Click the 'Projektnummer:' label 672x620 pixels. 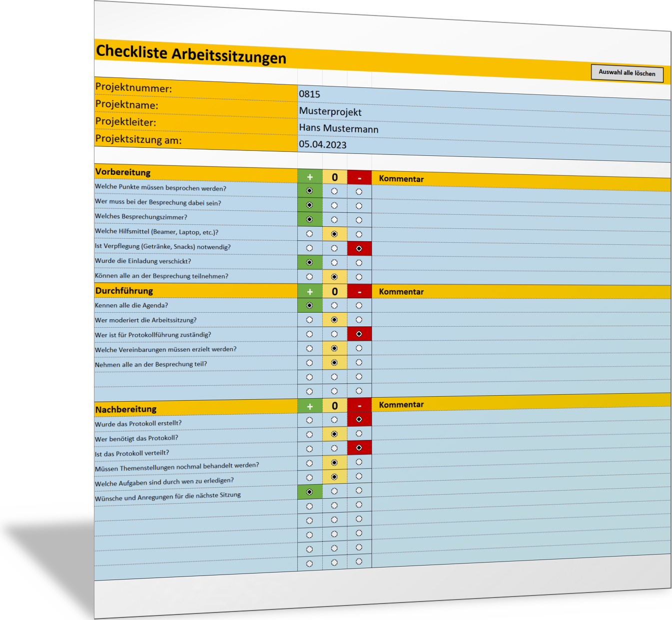[133, 87]
